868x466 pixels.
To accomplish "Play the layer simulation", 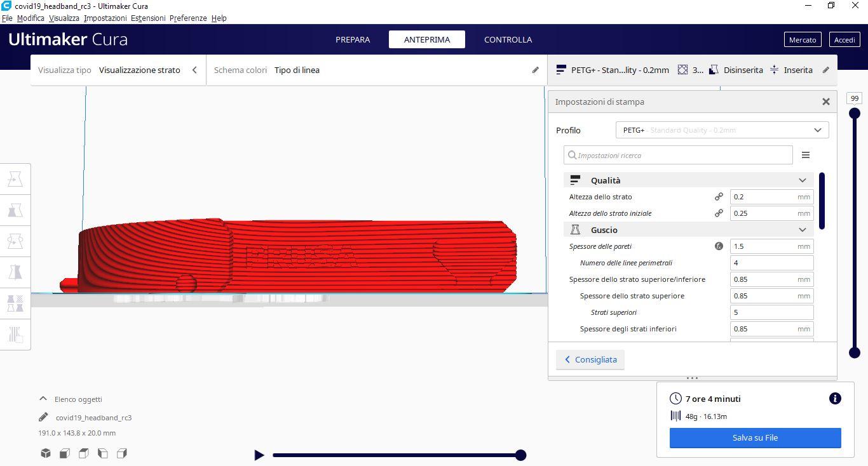I will [259, 455].
